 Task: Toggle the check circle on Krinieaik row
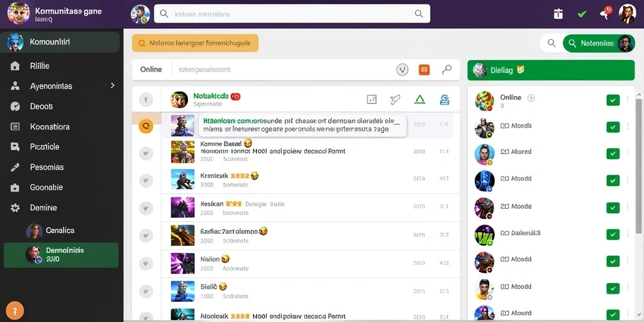coord(146,180)
